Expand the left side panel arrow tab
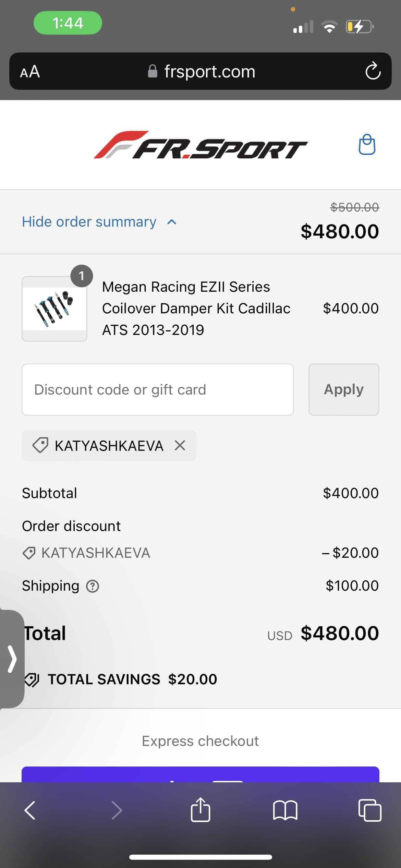This screenshot has height=868, width=401. coord(12,659)
